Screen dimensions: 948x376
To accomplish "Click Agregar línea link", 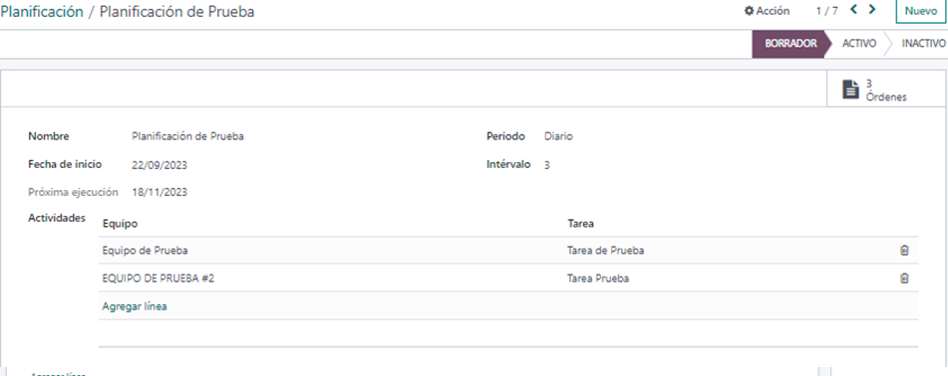I will tap(135, 306).
